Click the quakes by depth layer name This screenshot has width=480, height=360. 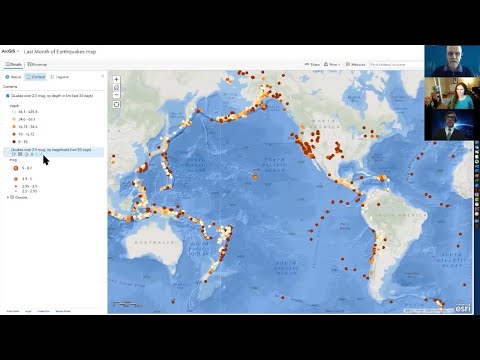[x=52, y=96]
